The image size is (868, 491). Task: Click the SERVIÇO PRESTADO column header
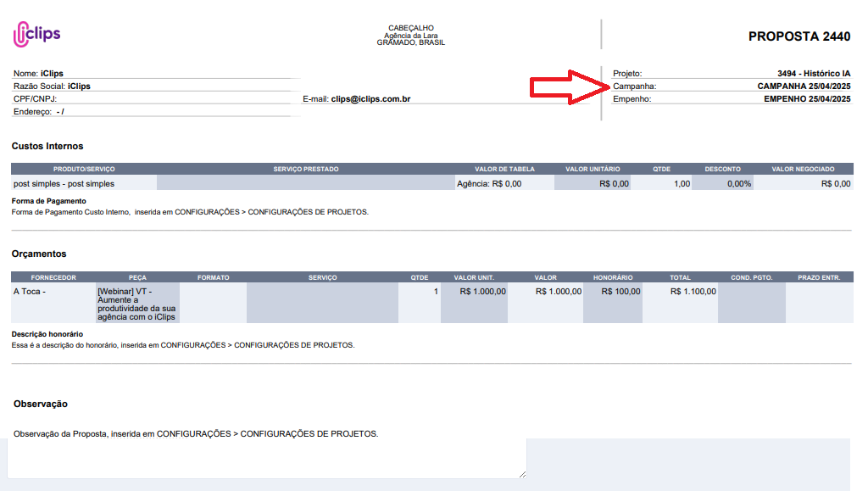tap(305, 170)
